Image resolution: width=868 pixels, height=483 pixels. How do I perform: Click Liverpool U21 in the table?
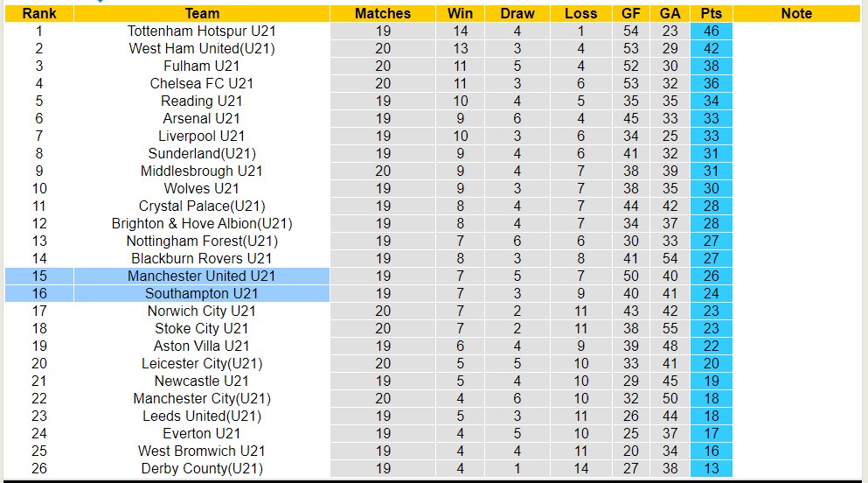[202, 136]
